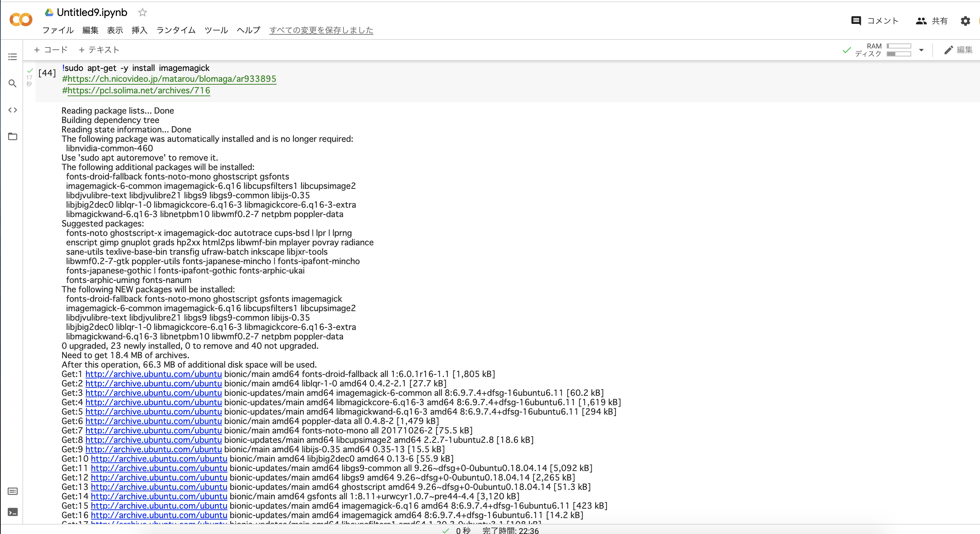Open the ツール menu
Screen dimensions: 980x534
tap(216, 30)
